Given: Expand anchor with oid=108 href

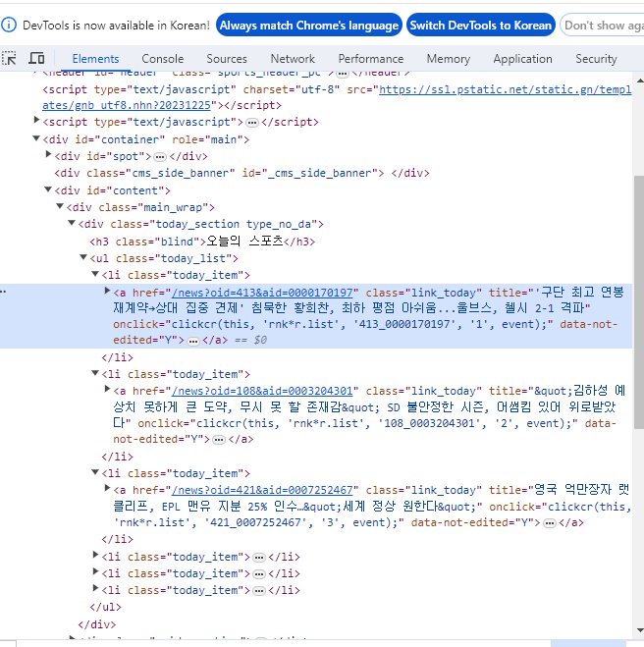Looking at the screenshot, I should pyautogui.click(x=107, y=389).
